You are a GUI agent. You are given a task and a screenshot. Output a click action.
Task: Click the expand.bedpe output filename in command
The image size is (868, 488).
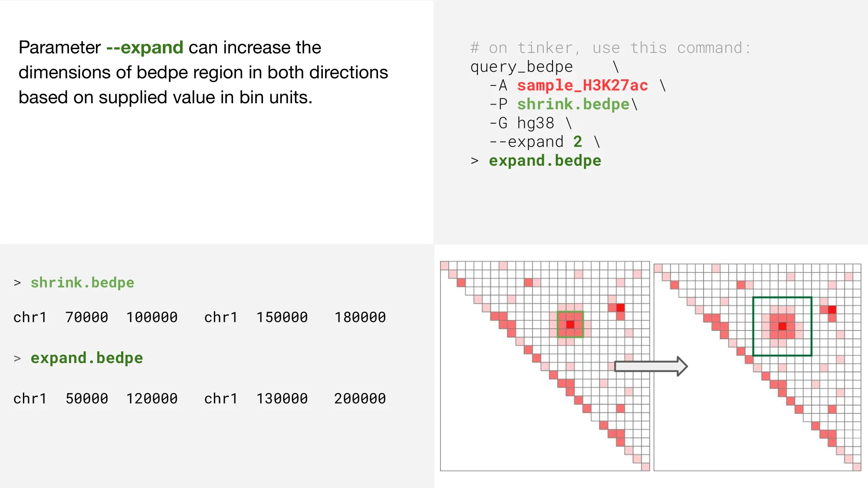tap(545, 161)
